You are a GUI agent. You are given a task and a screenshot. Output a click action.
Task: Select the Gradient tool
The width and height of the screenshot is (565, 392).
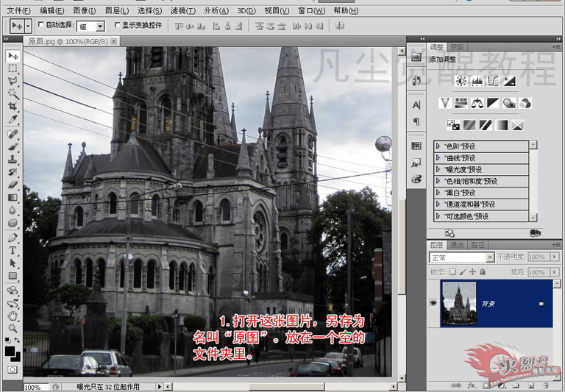pos(13,197)
